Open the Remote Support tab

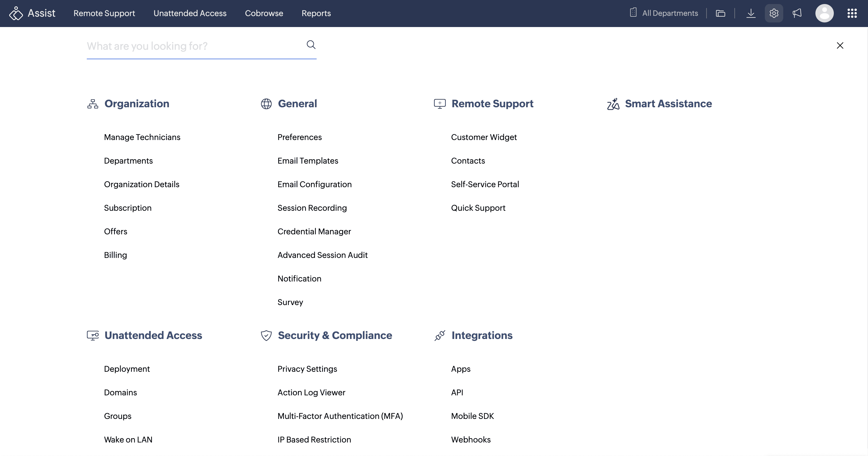tap(104, 14)
